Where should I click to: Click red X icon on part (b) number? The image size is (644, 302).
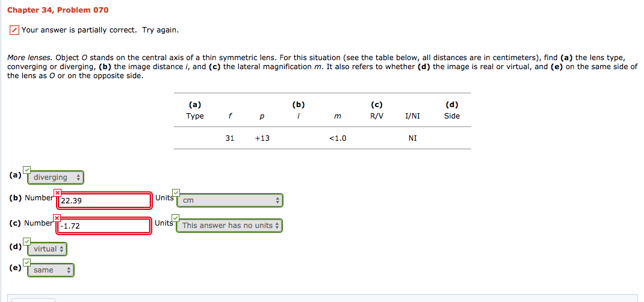point(58,193)
